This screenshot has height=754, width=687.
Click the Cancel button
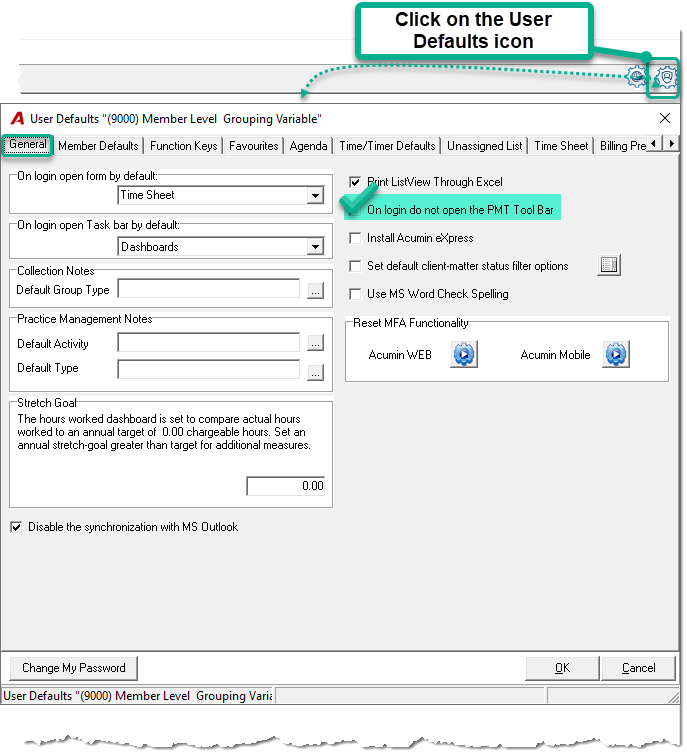[638, 668]
